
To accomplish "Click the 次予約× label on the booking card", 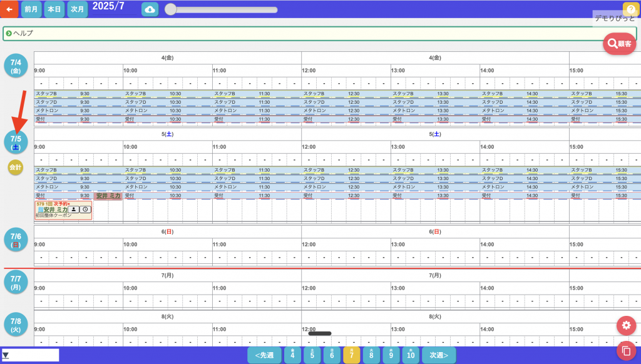I will (x=62, y=204).
